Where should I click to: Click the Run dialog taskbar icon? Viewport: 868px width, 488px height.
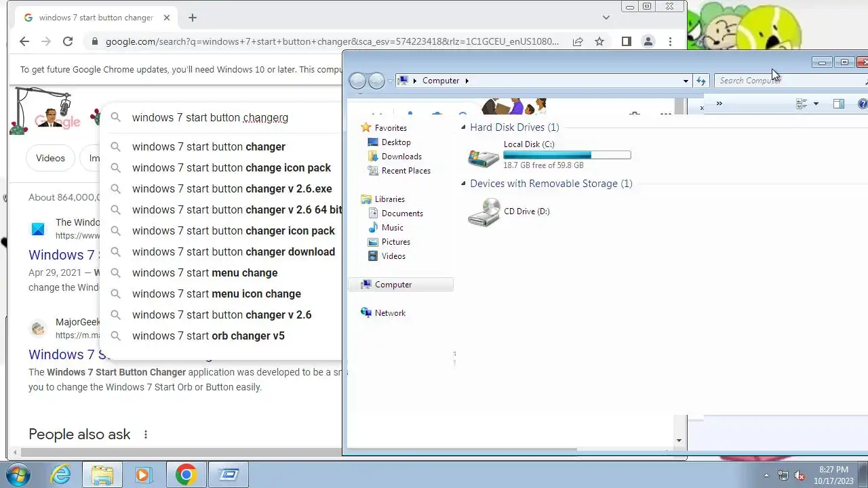click(x=229, y=474)
